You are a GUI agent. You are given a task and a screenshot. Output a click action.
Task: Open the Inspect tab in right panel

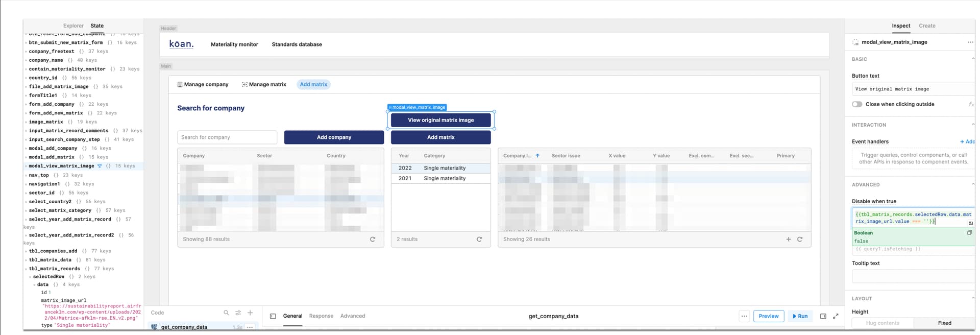(x=901, y=26)
